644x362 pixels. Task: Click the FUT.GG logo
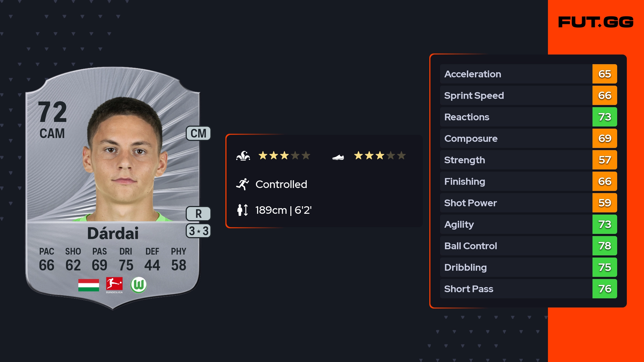click(596, 22)
